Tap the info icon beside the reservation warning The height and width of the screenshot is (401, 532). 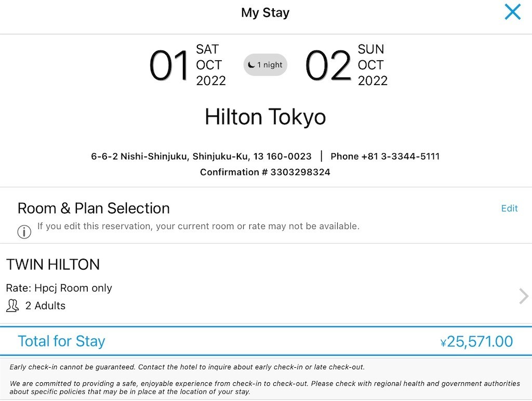point(24,232)
